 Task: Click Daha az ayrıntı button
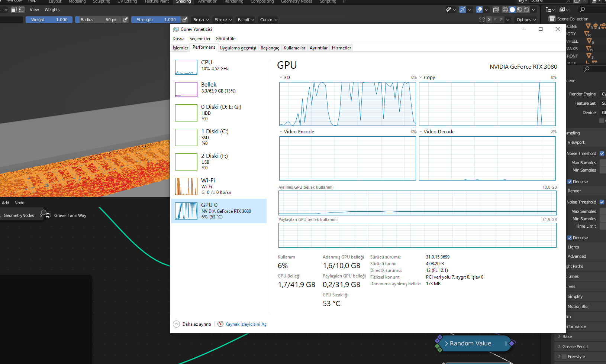click(192, 324)
